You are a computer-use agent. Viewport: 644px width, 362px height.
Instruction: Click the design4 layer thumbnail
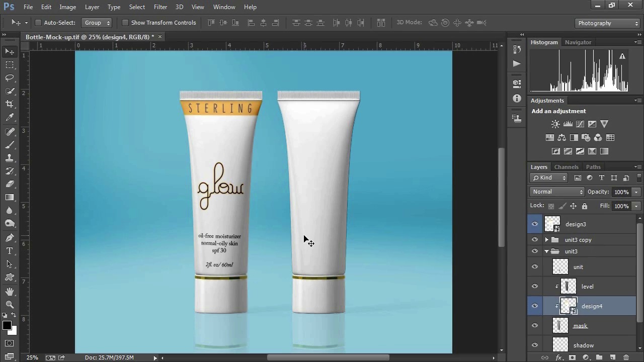569,306
